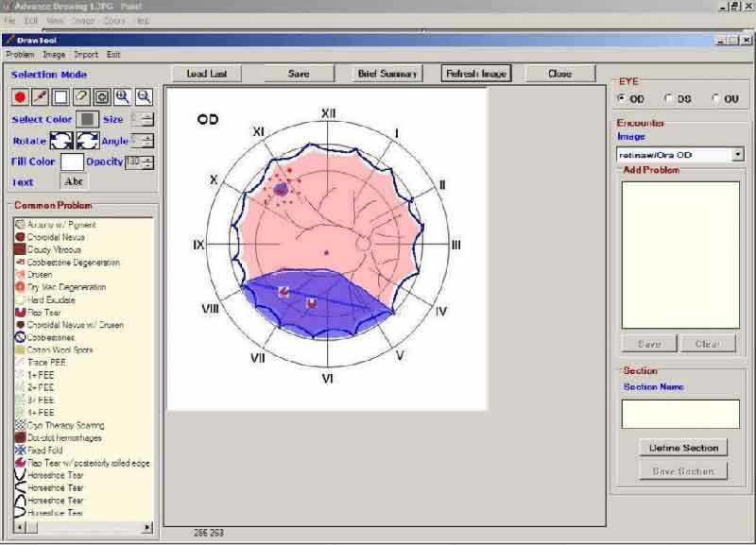Select the OD eye radio button
The image size is (756, 545).
click(621, 98)
